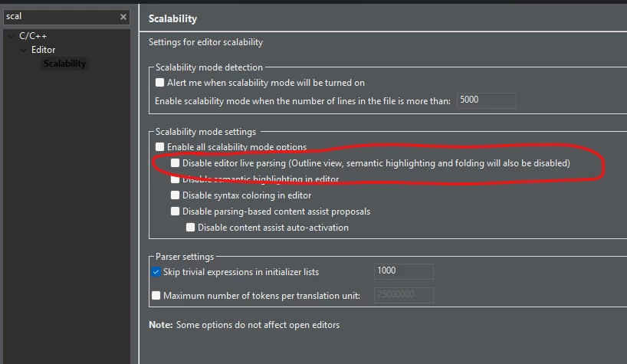Select the C/C++ preferences category
This screenshot has width=627, height=364.
point(33,36)
